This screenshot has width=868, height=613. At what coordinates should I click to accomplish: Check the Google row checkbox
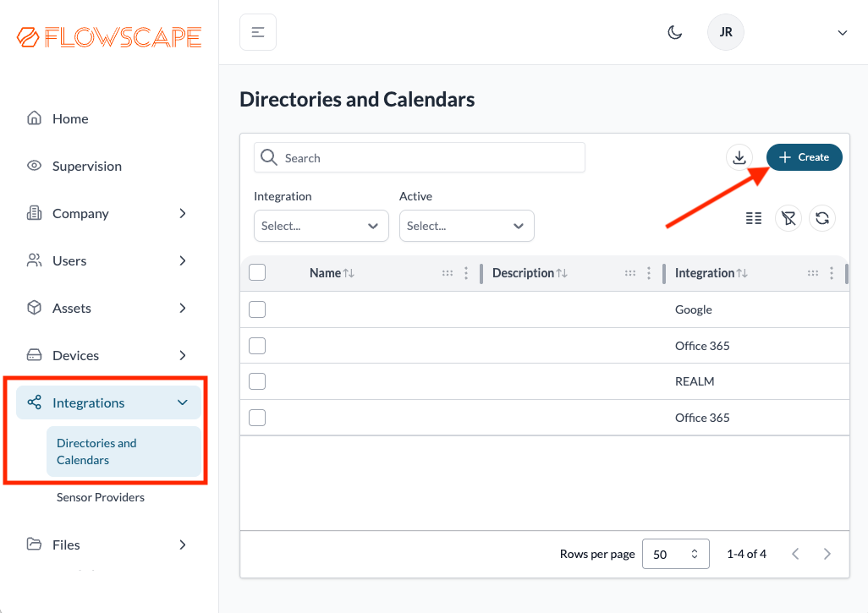coord(257,309)
